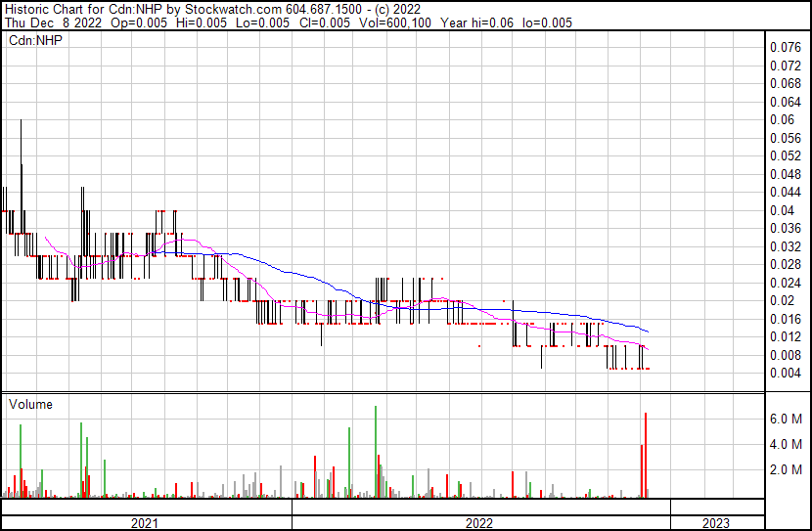Click the 2.0 M volume axis label
Image resolution: width=812 pixels, height=531 pixels.
pyautogui.click(x=787, y=469)
